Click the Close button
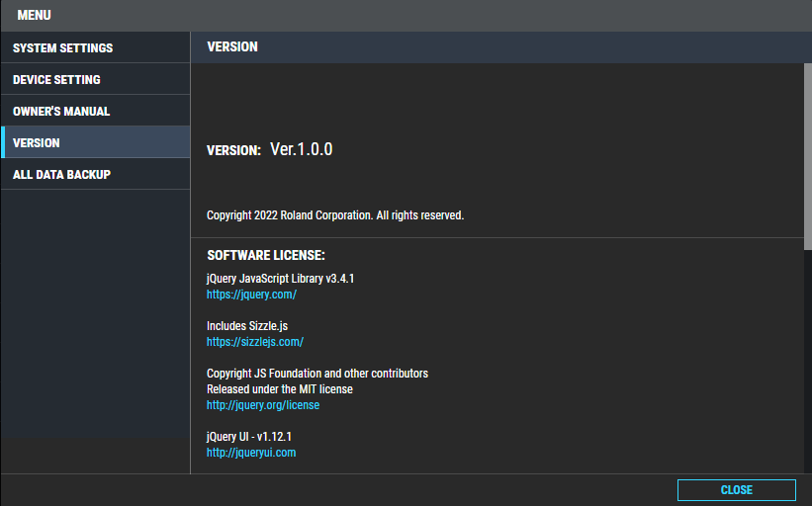Viewport: 812px width, 506px height. pyautogui.click(x=737, y=489)
